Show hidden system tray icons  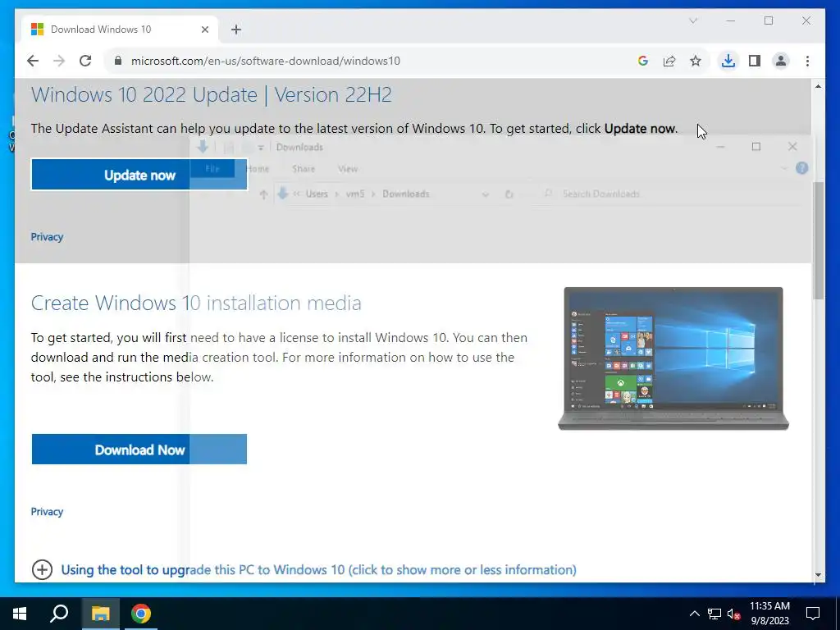694,614
